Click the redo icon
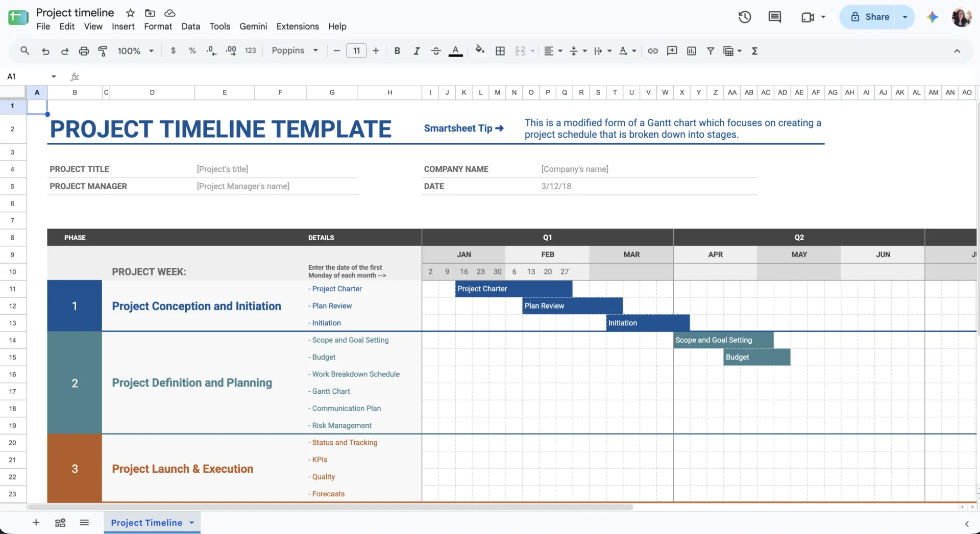 click(65, 51)
